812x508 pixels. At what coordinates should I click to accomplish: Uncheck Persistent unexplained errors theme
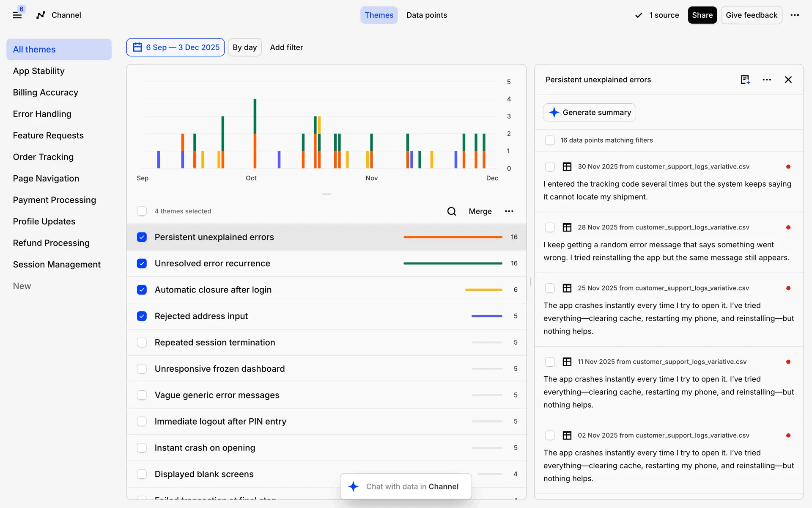point(142,237)
